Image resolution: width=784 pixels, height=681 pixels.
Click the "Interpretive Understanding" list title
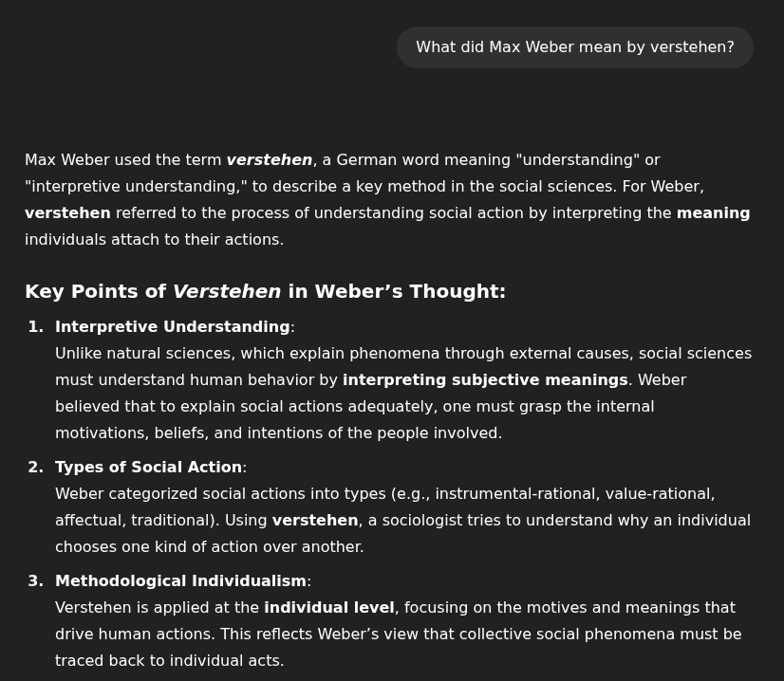(x=172, y=327)
